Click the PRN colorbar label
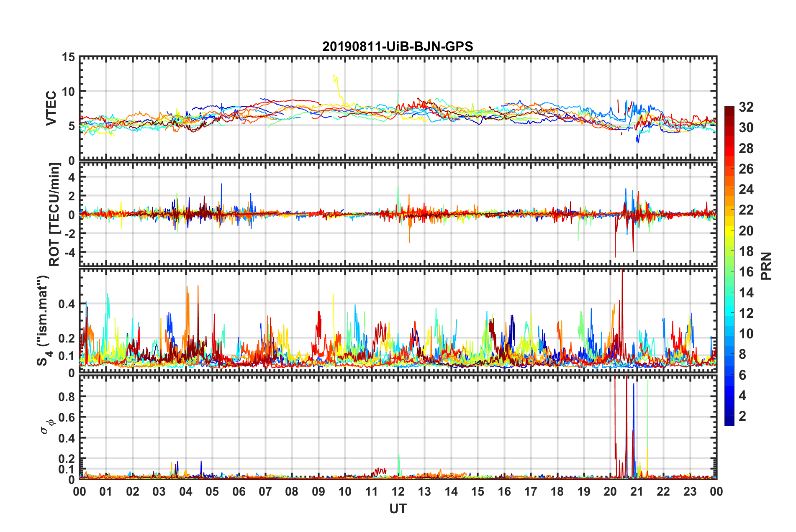This screenshot has width=796, height=532. (x=766, y=266)
